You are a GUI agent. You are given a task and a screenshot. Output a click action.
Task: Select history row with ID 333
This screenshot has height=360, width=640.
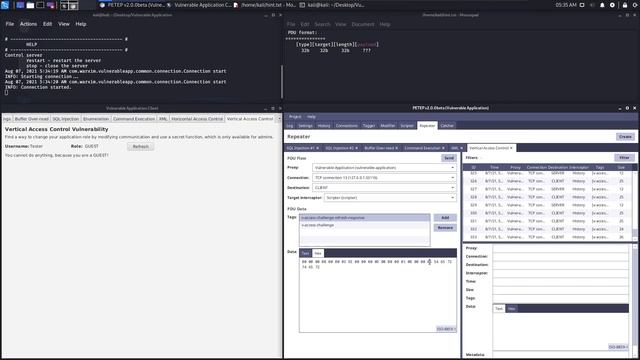[x=548, y=237]
